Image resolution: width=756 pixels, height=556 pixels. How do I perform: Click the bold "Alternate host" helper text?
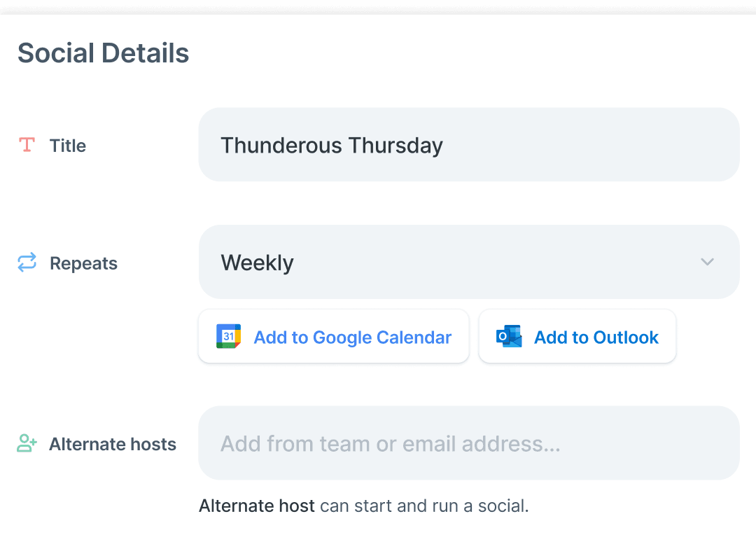point(256,505)
